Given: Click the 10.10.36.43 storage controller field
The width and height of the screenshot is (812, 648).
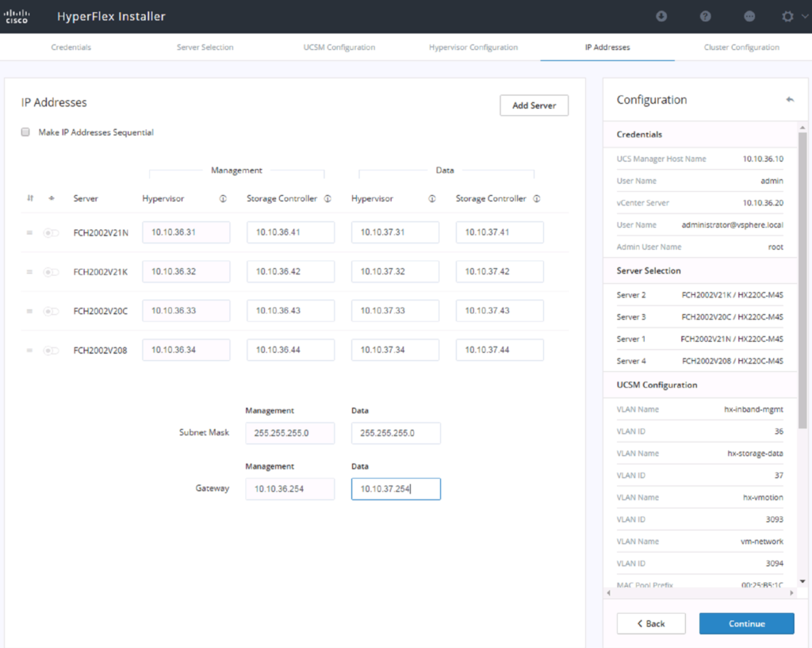Looking at the screenshot, I should (290, 311).
